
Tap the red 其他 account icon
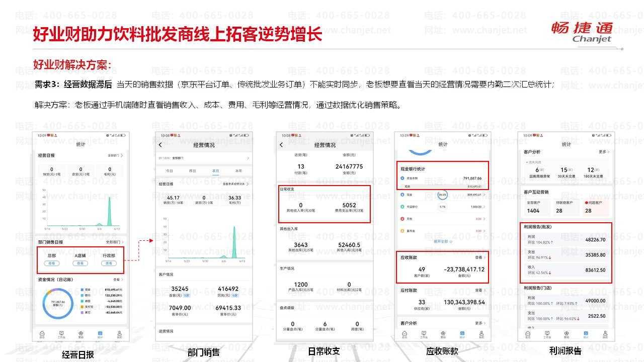[x=402, y=219]
